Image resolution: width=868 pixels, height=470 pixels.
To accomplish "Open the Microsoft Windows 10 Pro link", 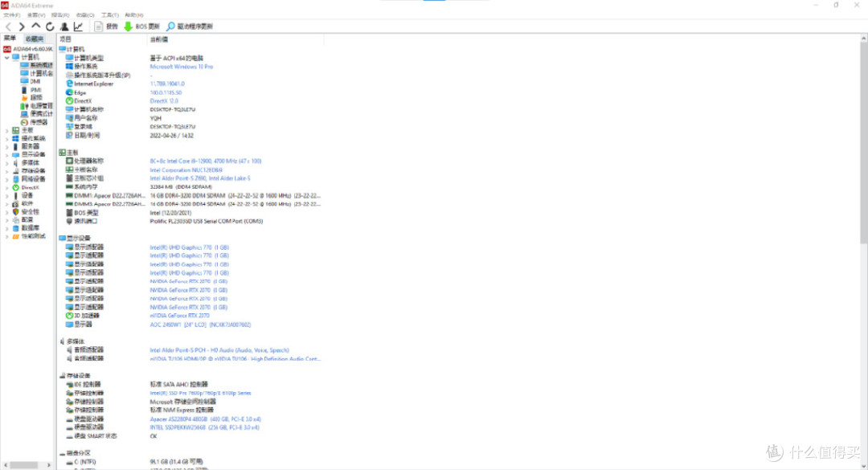I will click(x=182, y=67).
